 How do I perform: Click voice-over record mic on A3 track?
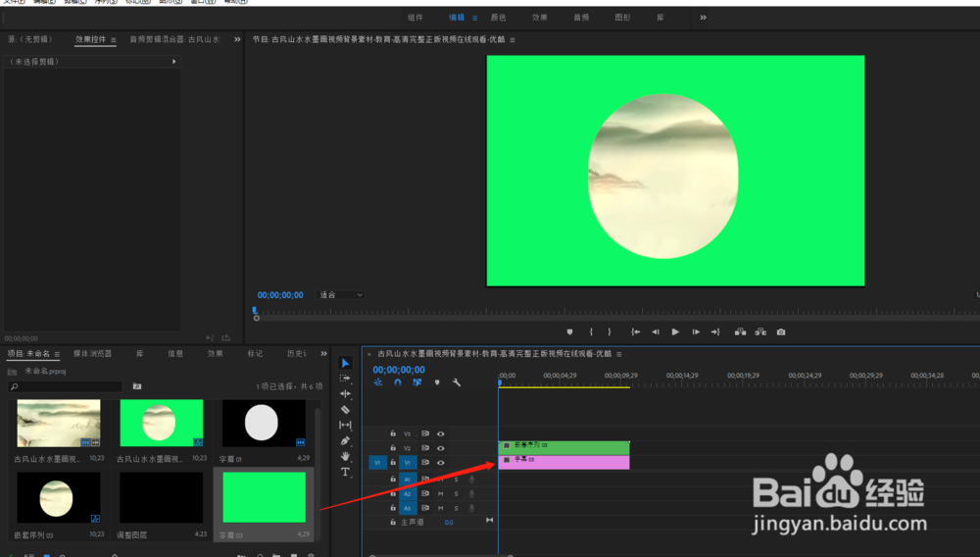472,508
